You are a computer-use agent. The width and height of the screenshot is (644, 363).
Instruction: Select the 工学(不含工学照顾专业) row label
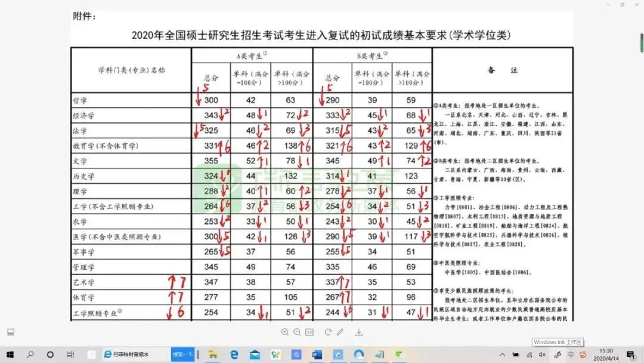(x=113, y=207)
